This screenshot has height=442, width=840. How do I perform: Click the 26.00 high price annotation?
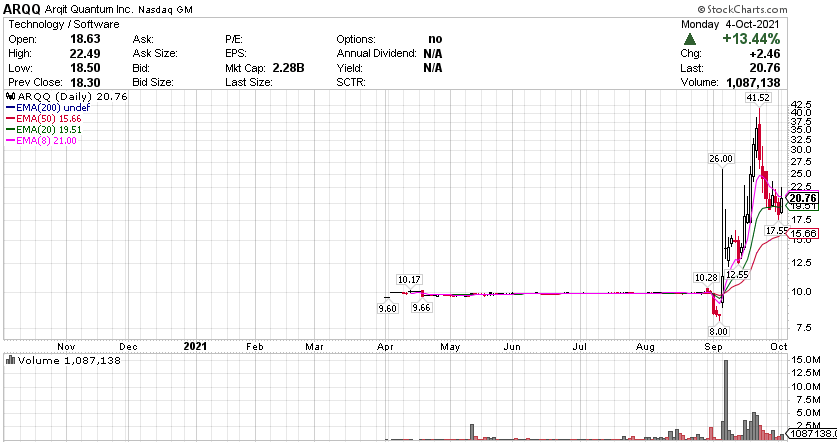(x=721, y=159)
